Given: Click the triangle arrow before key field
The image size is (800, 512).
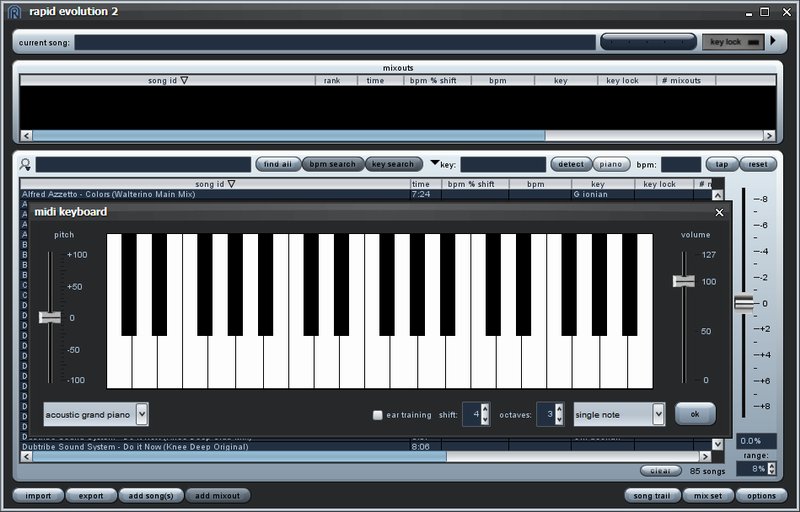Looking at the screenshot, I should click(434, 163).
